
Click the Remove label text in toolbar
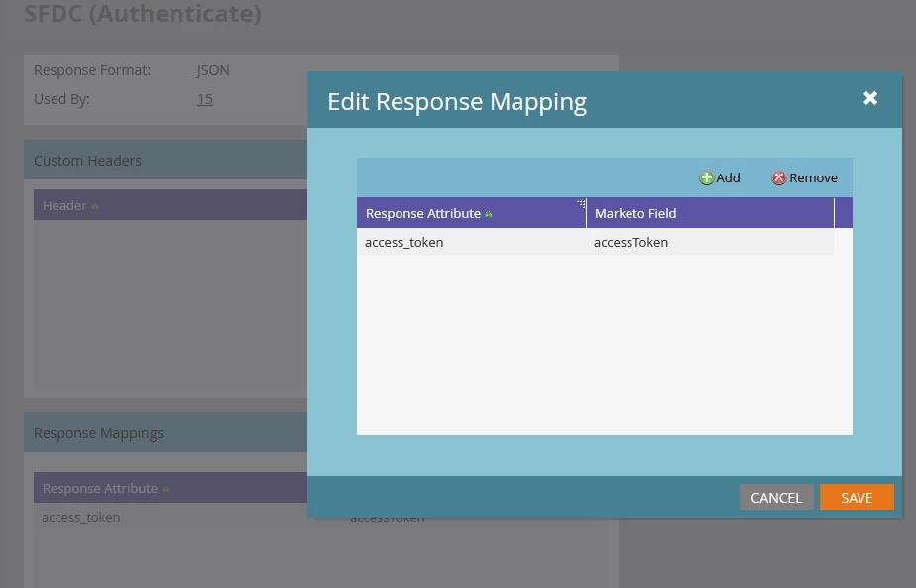813,178
